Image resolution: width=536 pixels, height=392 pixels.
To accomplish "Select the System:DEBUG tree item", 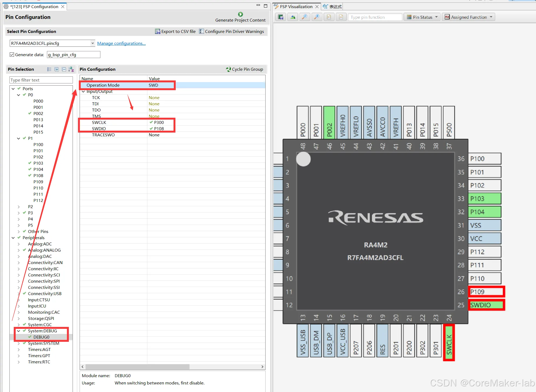I will coord(42,331).
